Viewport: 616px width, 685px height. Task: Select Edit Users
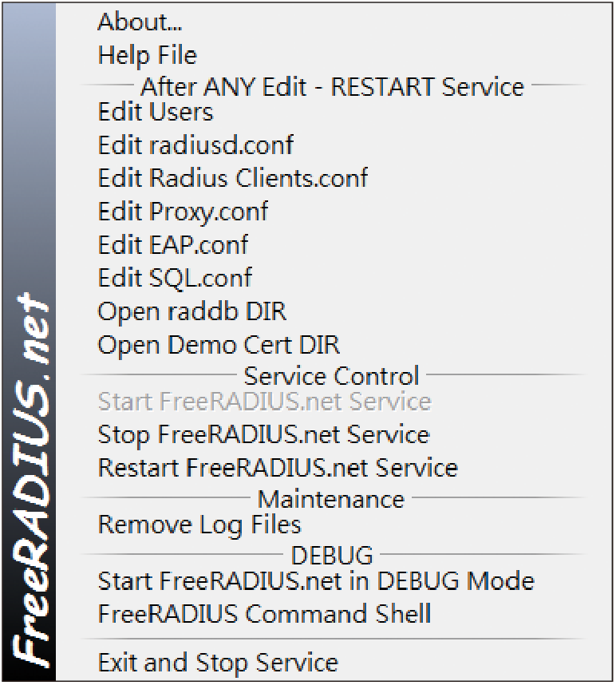tap(334, 112)
